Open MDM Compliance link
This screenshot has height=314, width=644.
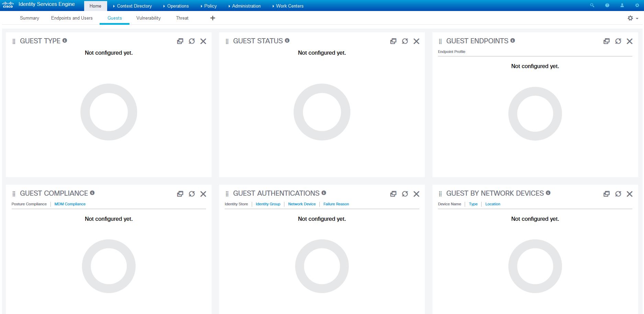pyautogui.click(x=70, y=204)
